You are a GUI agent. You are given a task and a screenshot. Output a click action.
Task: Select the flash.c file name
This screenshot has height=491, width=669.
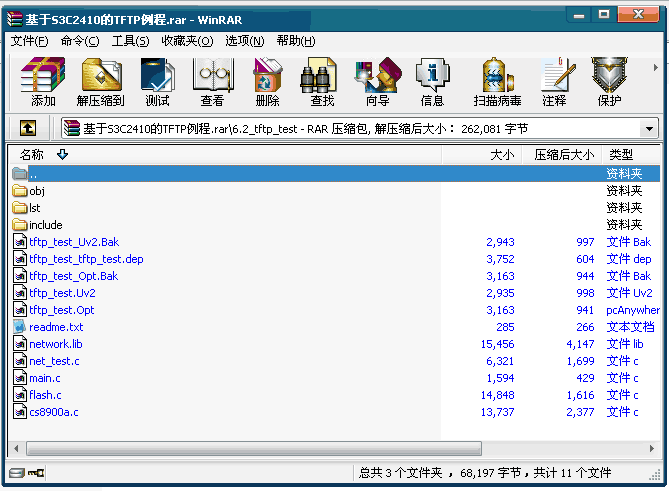click(45, 395)
